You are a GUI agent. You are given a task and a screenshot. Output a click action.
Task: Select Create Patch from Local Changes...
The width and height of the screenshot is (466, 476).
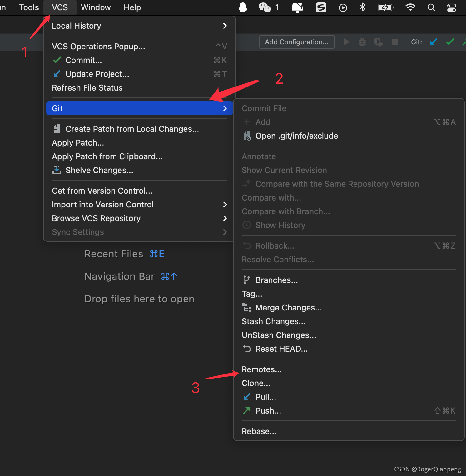(x=139, y=129)
